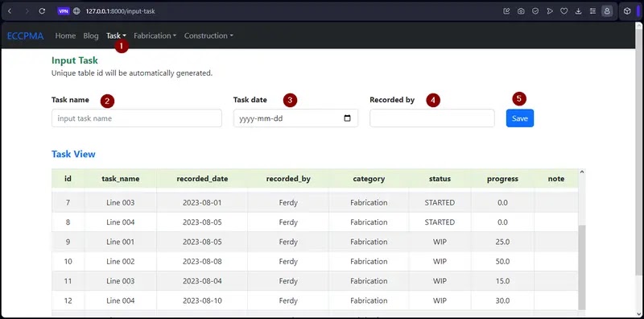Open the extensions cube icon
Viewport: 644px width, 319px height.
[x=627, y=11]
